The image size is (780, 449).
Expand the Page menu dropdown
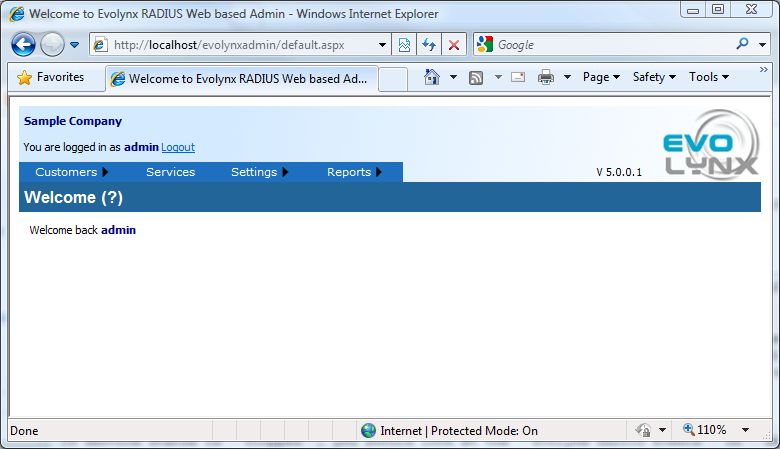coord(601,77)
